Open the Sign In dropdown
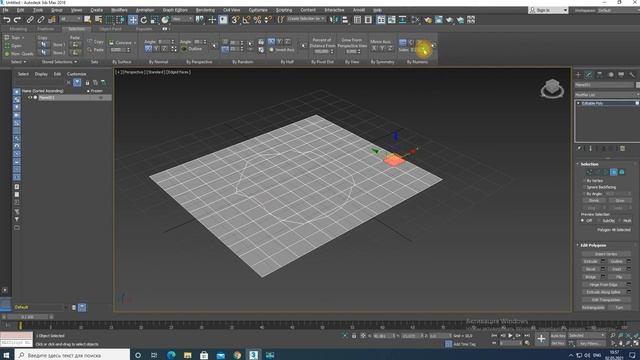Image resolution: width=640 pixels, height=360 pixels. 548,10
